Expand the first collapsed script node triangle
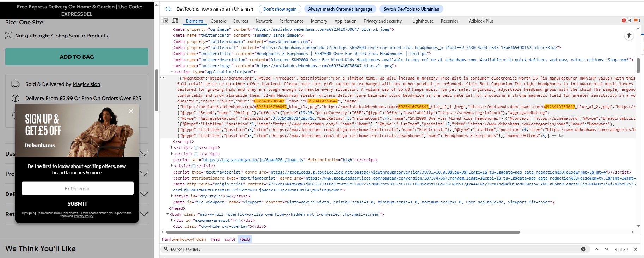 tap(172, 147)
